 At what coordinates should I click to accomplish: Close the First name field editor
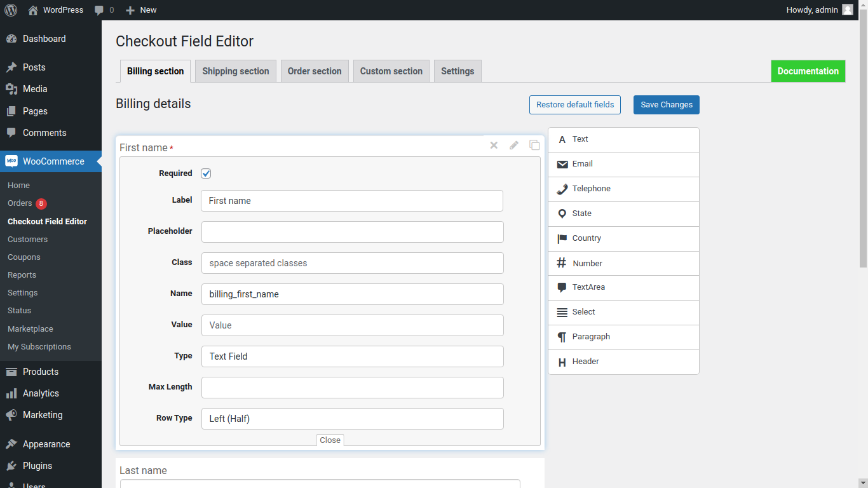(x=330, y=440)
